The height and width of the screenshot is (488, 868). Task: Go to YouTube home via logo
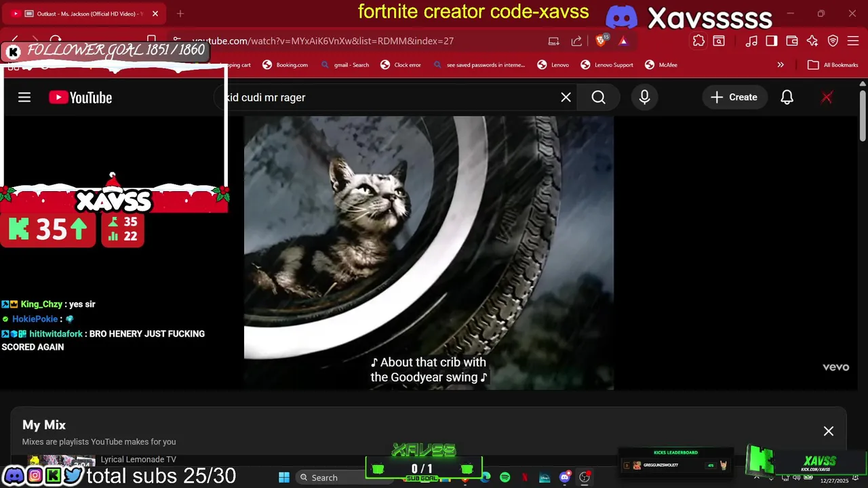coord(80,98)
